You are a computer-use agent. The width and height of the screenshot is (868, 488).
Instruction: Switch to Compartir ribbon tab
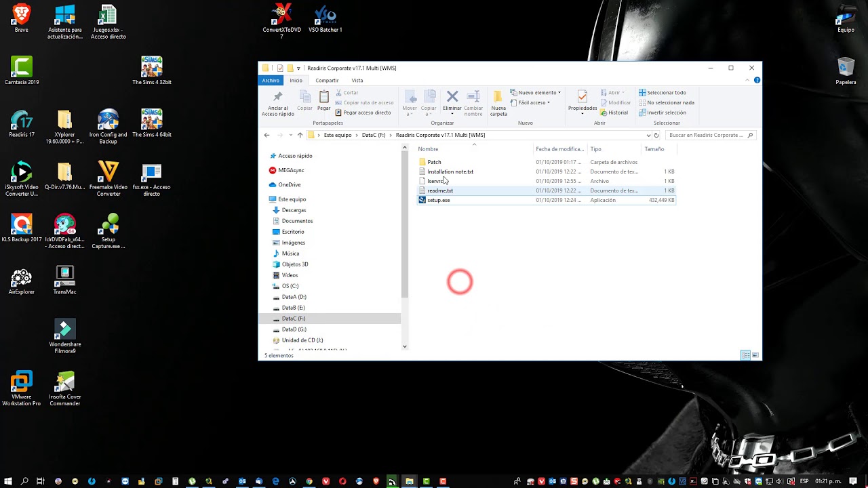point(327,80)
